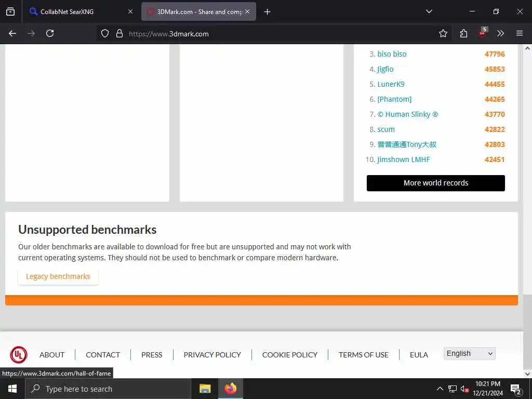Click the site security padlock icon

(x=119, y=33)
